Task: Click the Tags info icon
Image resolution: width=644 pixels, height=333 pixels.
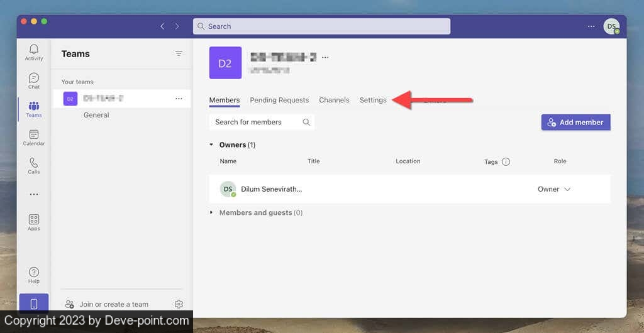Action: [506, 161]
